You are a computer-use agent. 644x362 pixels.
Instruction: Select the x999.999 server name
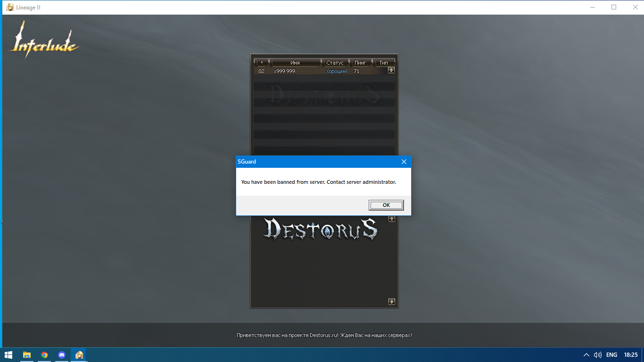(x=284, y=71)
